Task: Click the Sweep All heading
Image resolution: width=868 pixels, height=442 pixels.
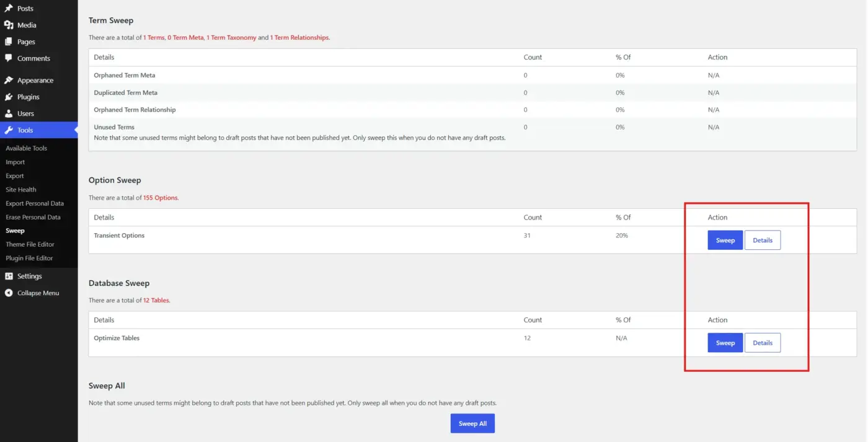Action: click(107, 386)
